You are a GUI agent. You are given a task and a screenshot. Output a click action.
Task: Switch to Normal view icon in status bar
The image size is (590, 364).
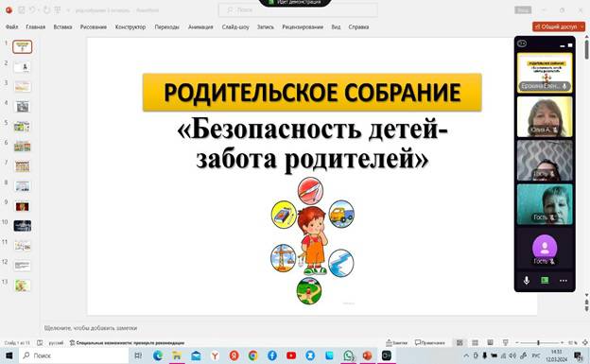coord(460,342)
